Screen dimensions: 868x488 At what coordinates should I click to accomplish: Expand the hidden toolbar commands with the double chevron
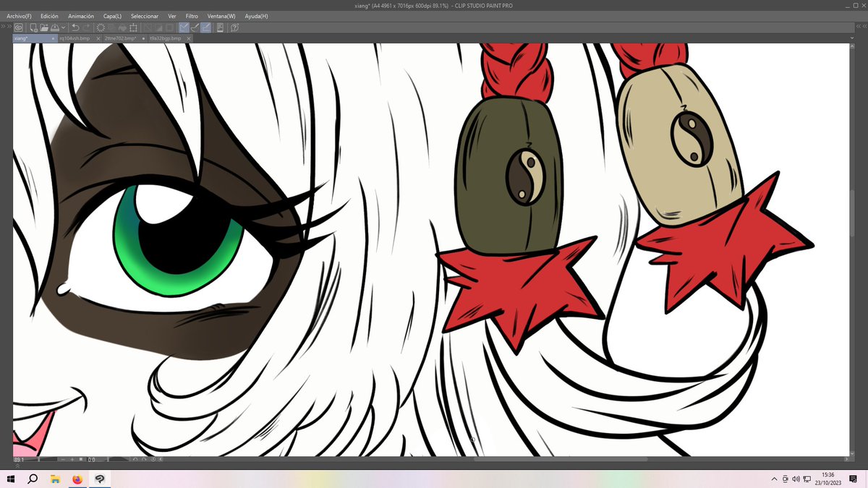[x=6, y=27]
